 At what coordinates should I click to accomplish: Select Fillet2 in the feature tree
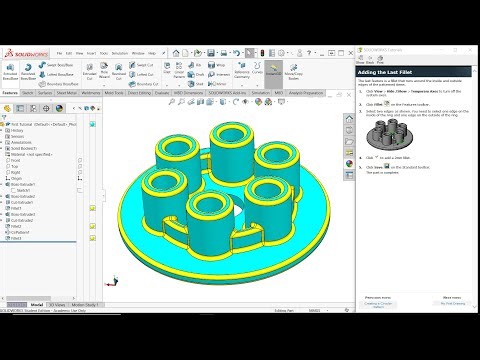coord(16,226)
